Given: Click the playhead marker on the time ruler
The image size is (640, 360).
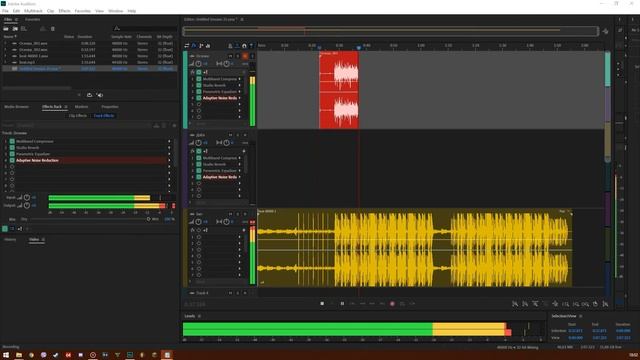Looking at the screenshot, I should (x=359, y=47).
